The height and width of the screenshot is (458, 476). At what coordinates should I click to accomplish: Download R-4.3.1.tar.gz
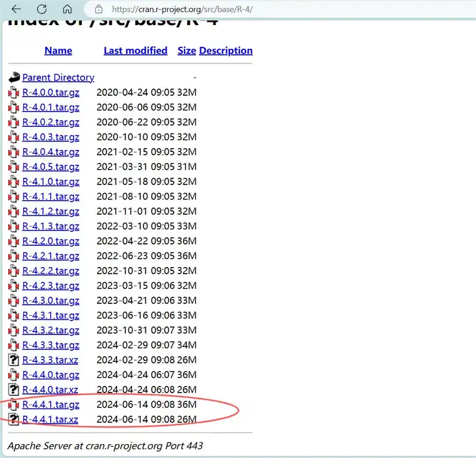51,315
